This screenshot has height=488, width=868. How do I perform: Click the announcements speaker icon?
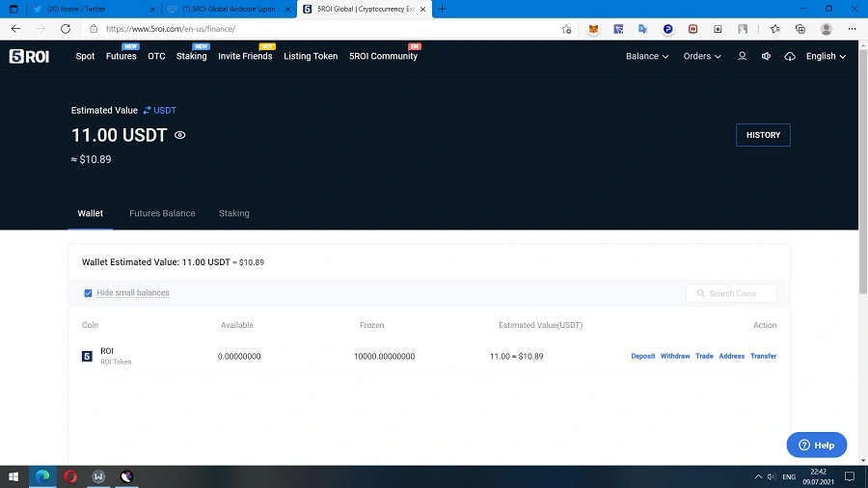766,56
